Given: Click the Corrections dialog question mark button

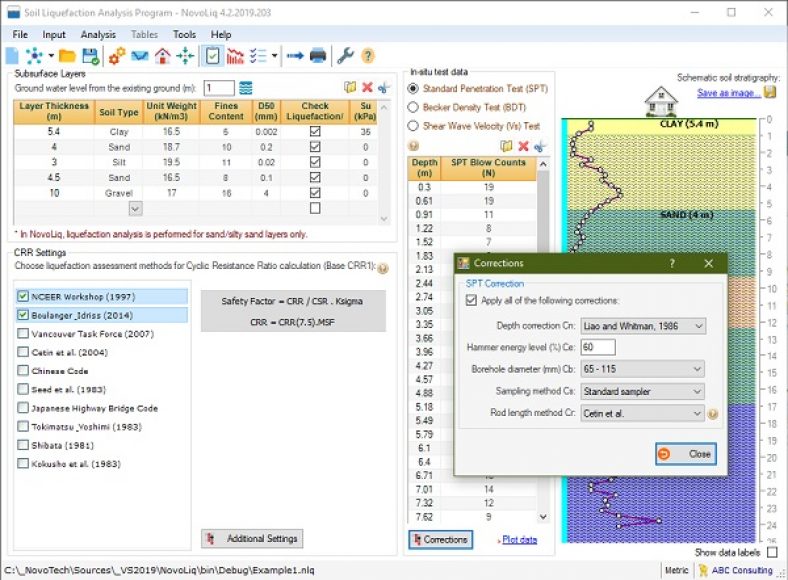Looking at the screenshot, I should point(672,263).
